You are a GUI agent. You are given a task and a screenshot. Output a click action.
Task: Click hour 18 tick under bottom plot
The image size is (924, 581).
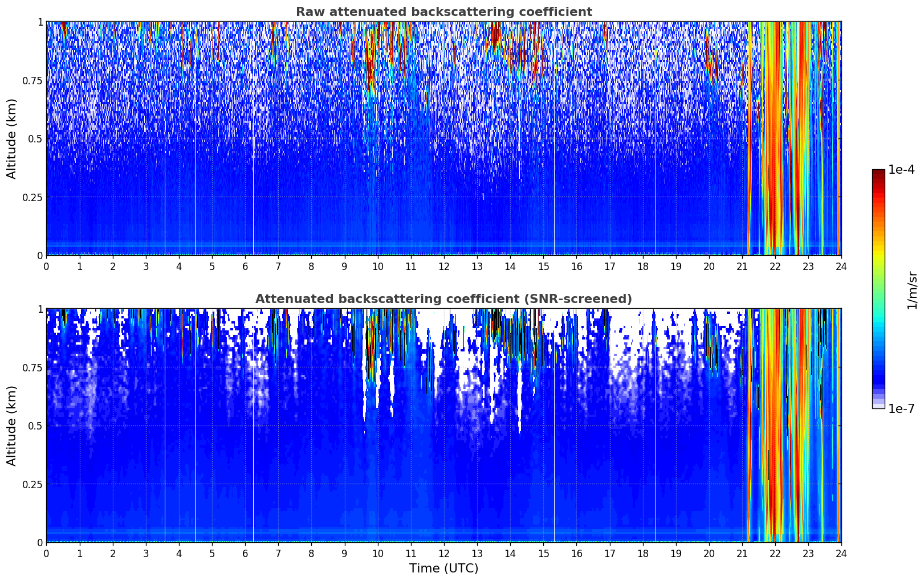pos(642,553)
